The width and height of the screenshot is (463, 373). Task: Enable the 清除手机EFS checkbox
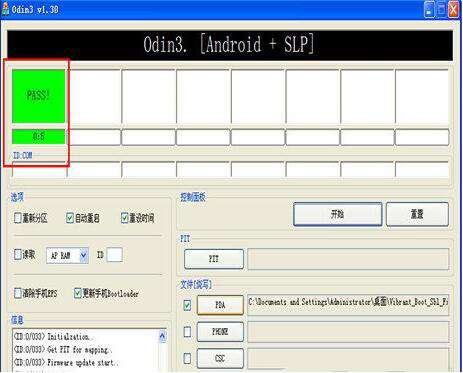click(x=18, y=293)
